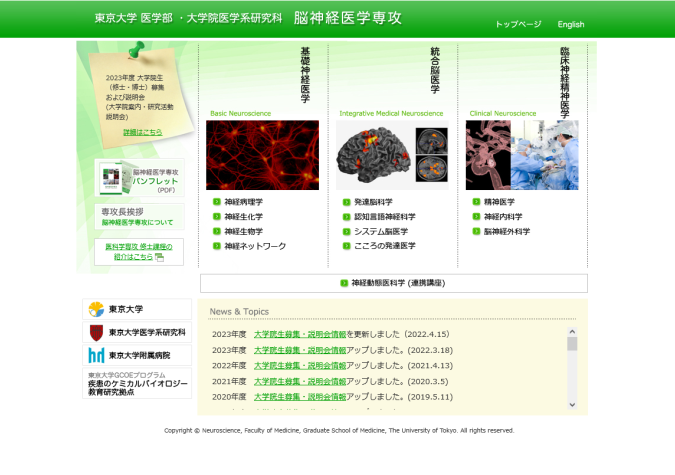Click green arrow icon beside 神経動態医科学
Screen dimensions: 675x475
[x=344, y=283]
